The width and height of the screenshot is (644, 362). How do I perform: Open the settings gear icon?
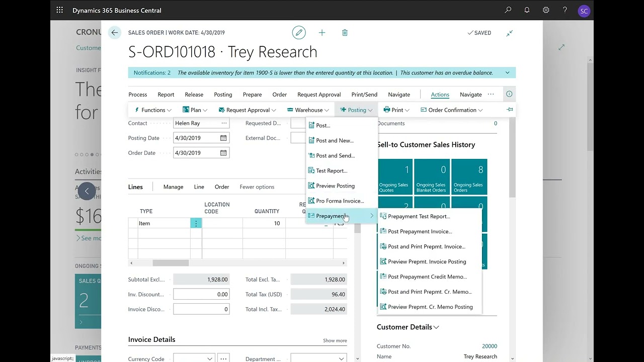[x=546, y=10]
